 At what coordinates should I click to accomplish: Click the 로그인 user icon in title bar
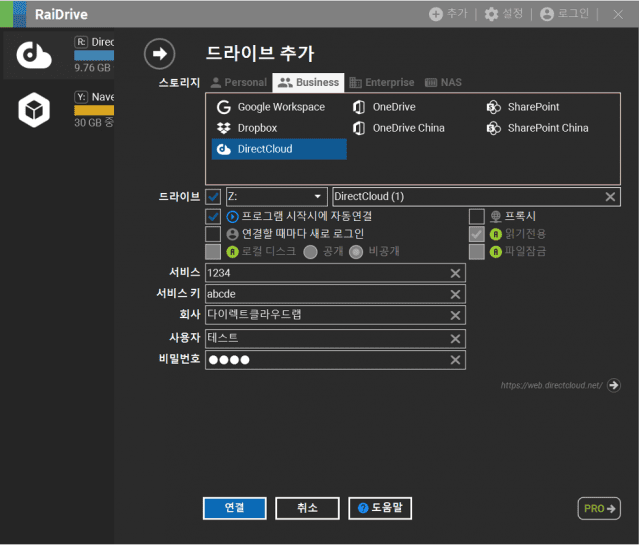point(546,14)
